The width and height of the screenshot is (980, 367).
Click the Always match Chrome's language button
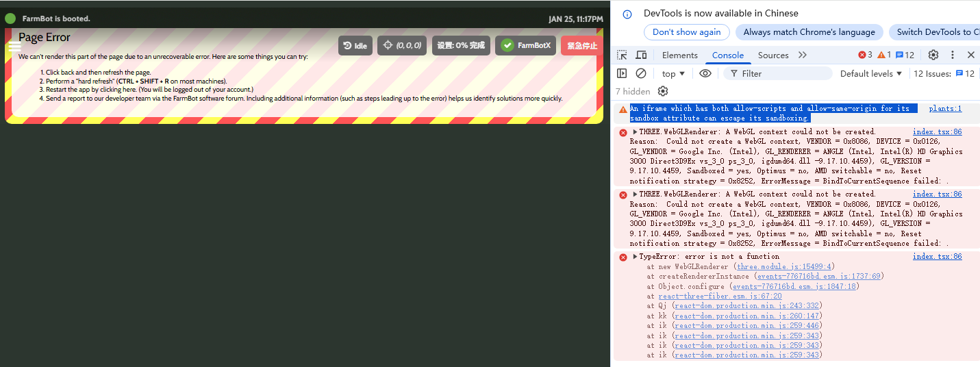(x=809, y=32)
